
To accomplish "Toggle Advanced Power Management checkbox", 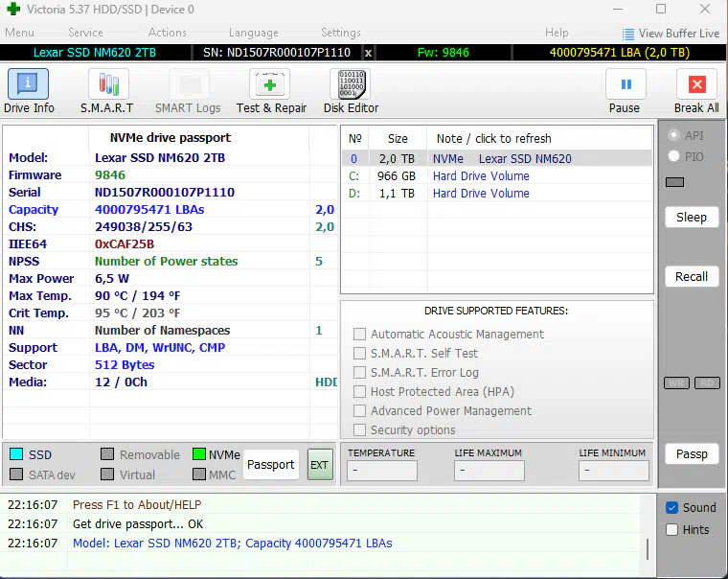I will (359, 411).
